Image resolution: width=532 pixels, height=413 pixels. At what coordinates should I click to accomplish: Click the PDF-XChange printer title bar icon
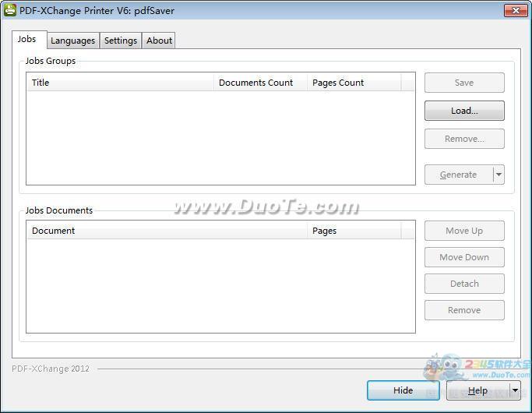[10, 10]
